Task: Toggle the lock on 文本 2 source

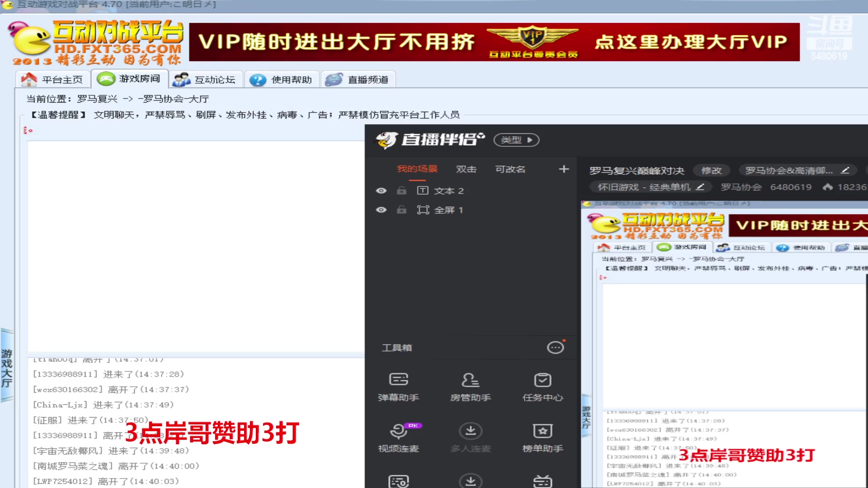Action: (401, 191)
